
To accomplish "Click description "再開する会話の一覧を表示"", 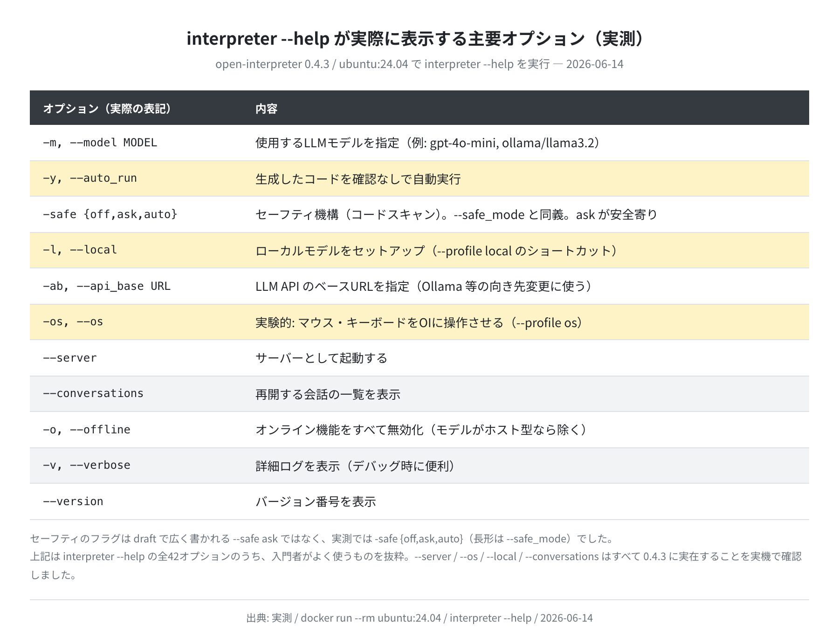I will [x=328, y=394].
